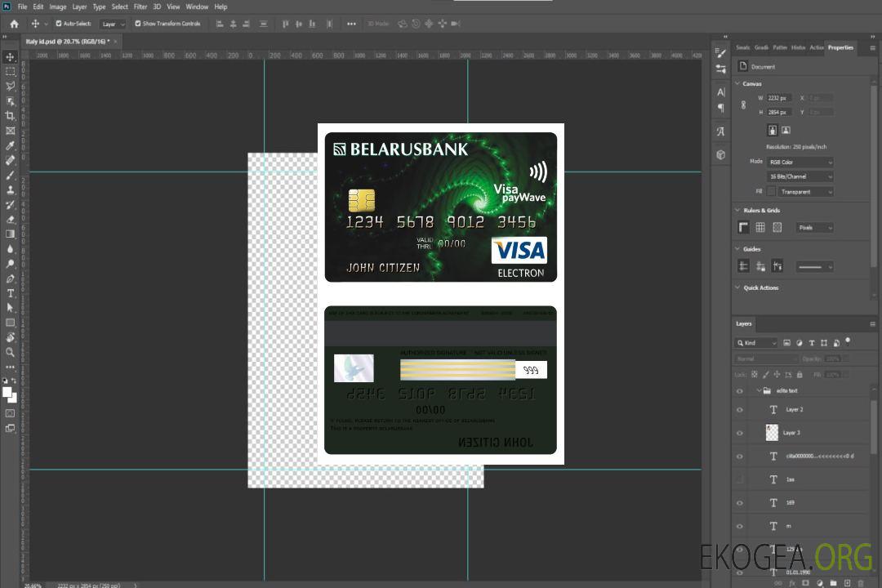Set canvas to landscape orientation
882x588 pixels.
[786, 130]
